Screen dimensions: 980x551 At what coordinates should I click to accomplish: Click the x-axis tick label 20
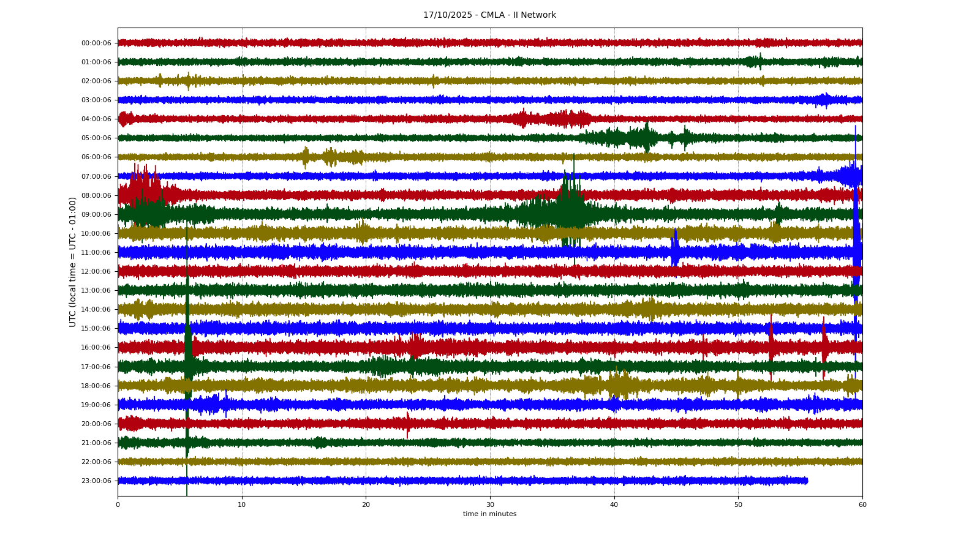[366, 505]
